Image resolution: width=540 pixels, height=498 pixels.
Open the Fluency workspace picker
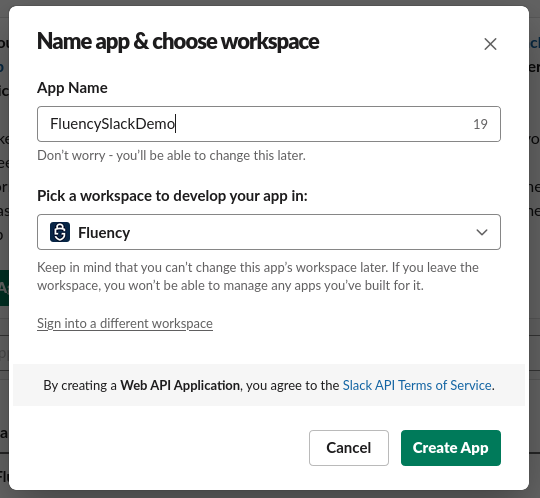[269, 232]
